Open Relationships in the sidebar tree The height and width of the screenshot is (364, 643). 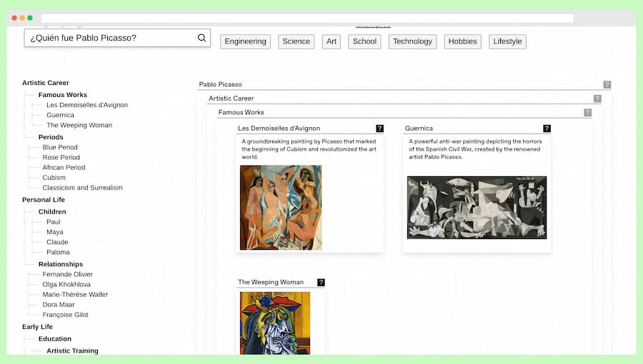pos(61,264)
